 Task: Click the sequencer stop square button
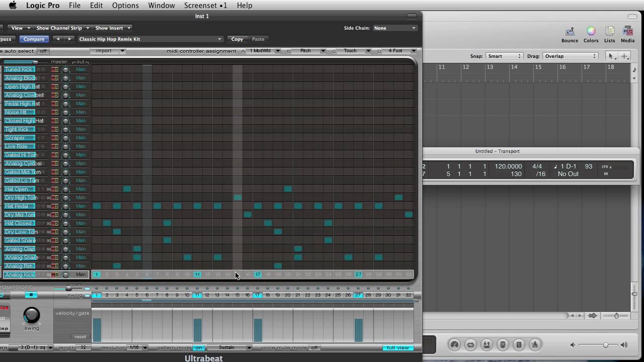point(31,295)
